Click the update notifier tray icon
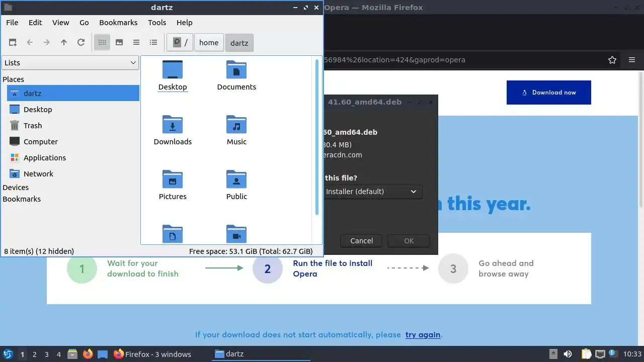Image resolution: width=644 pixels, height=362 pixels. 614,354
